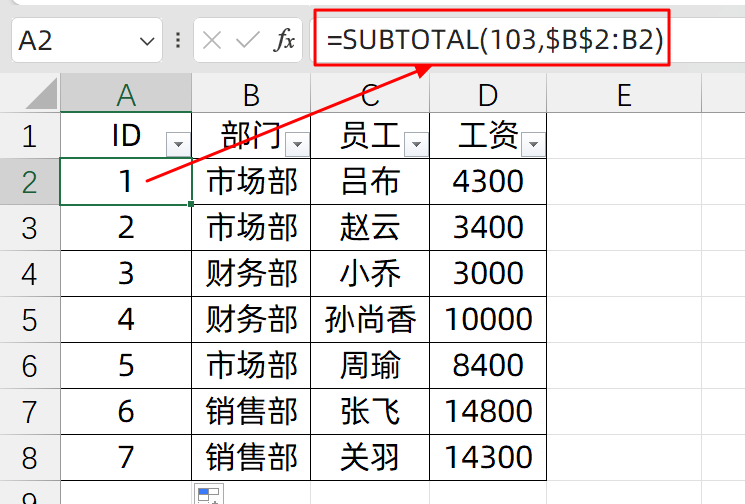Open the 工资 column filter dropdown
The width and height of the screenshot is (745, 504).
coord(533,144)
